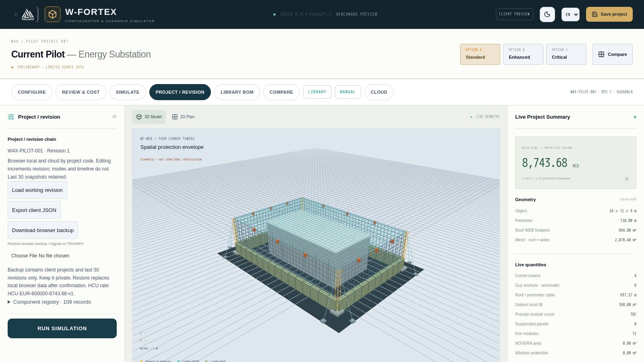Click the Compare grid button
The image size is (644, 362).
coord(613,54)
